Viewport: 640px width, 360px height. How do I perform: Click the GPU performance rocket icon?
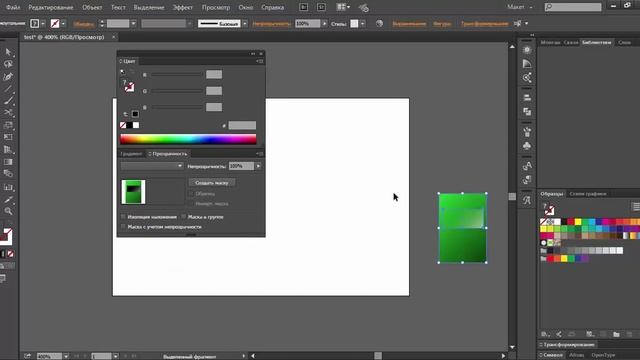[x=363, y=7]
